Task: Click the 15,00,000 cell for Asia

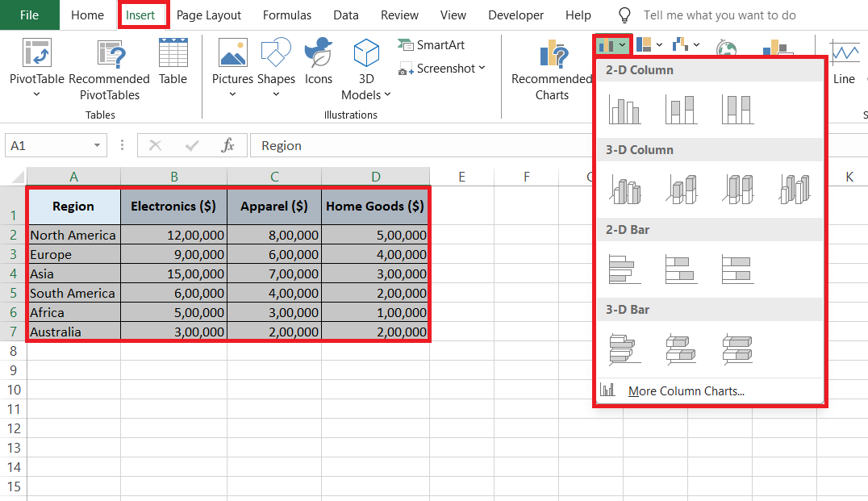Action: pos(173,273)
